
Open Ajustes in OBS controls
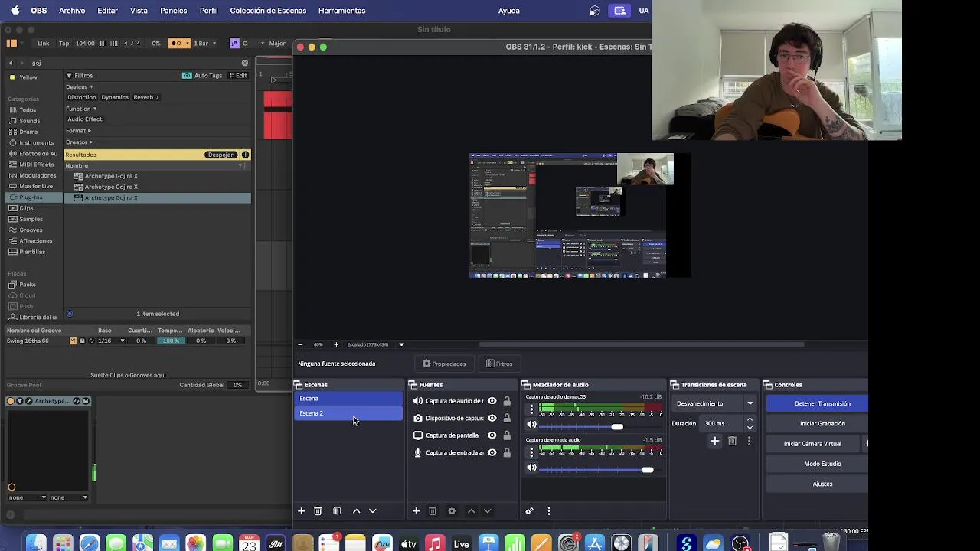[x=817, y=484]
